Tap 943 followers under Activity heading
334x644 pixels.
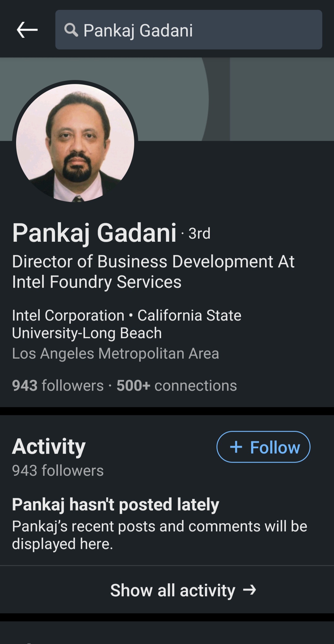point(58,471)
